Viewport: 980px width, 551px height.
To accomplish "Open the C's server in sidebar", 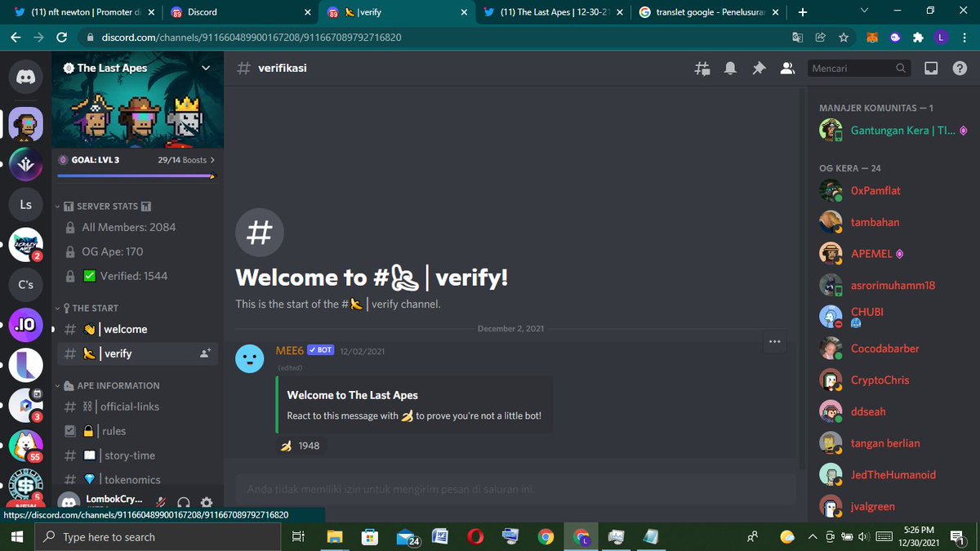I will [x=26, y=284].
